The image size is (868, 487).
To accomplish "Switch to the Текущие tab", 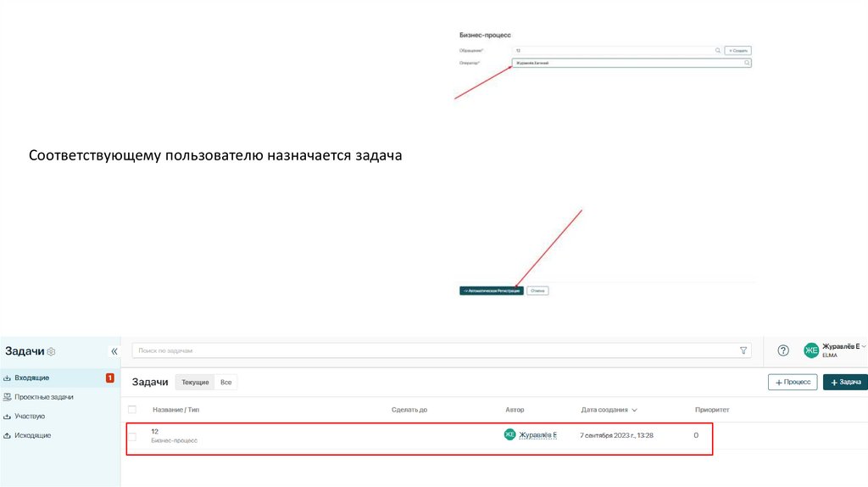I will [x=195, y=383].
